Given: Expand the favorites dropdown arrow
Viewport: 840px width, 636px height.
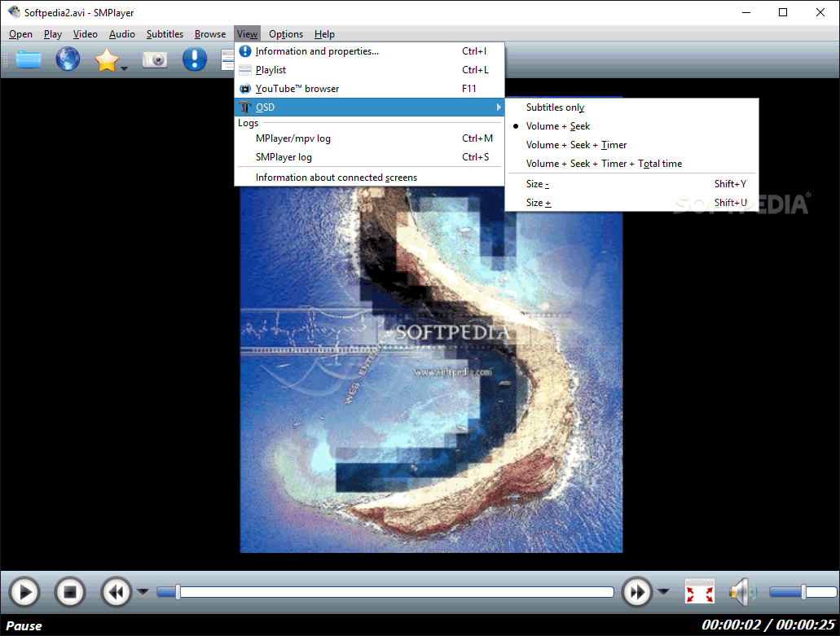Looking at the screenshot, I should pyautogui.click(x=125, y=68).
